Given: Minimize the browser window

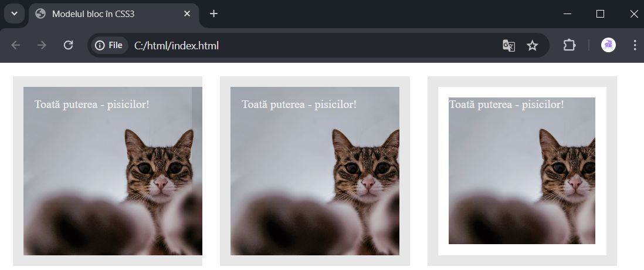Looking at the screenshot, I should click(x=568, y=14).
